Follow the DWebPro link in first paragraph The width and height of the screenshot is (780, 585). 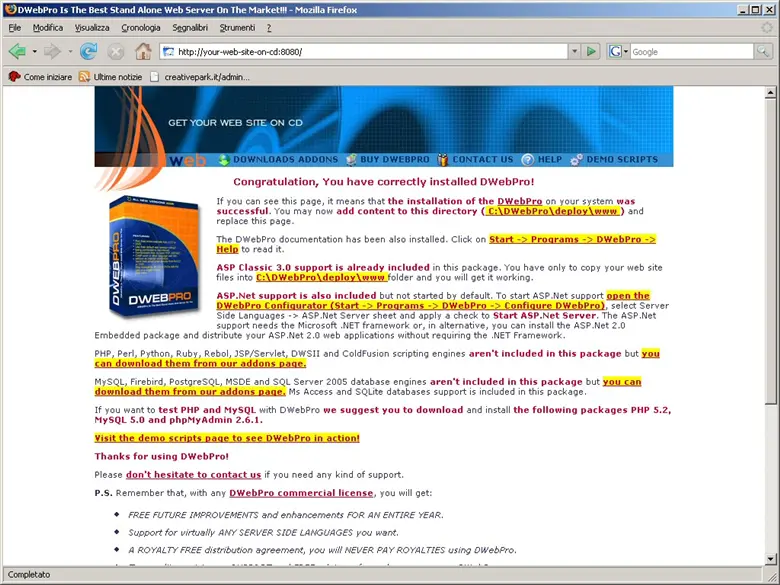coord(519,201)
